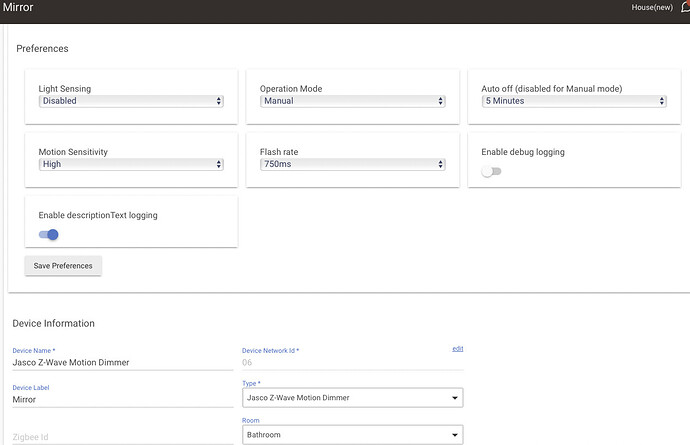Open the Auto off dropdown
The height and width of the screenshot is (445, 690).
(574, 101)
